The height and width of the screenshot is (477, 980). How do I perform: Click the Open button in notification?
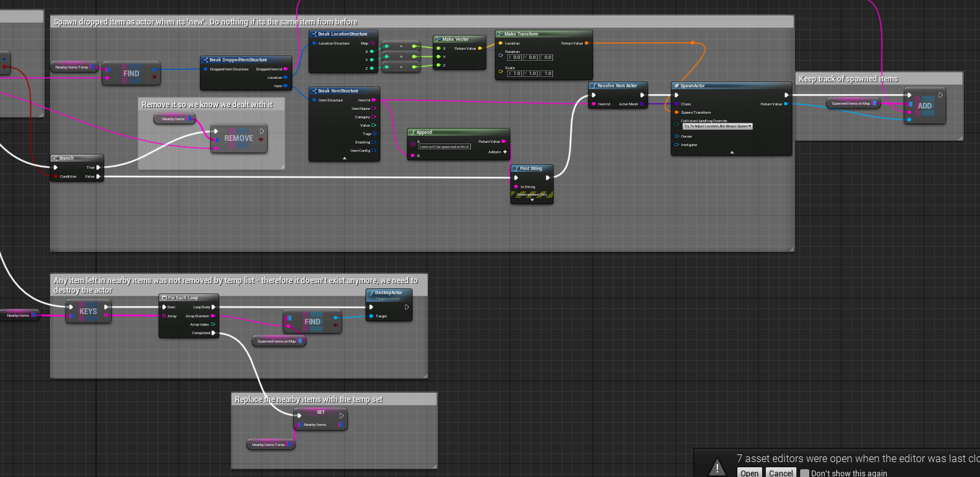(x=750, y=473)
